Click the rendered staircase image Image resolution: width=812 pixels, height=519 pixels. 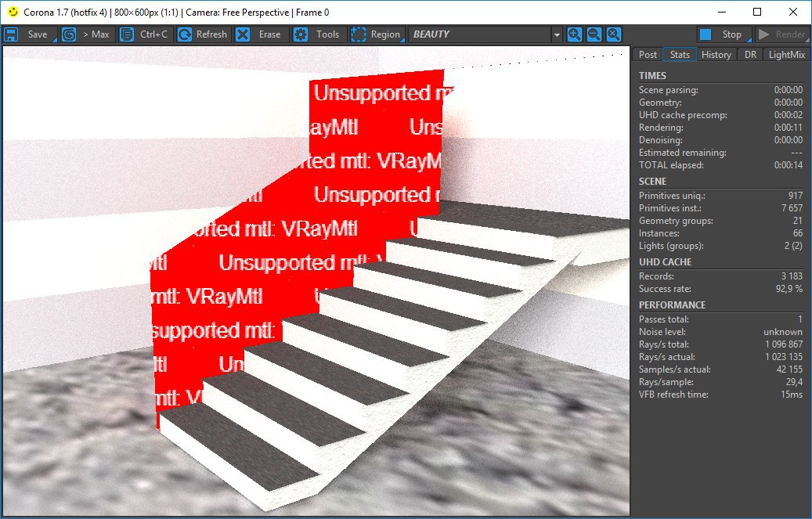click(x=316, y=281)
